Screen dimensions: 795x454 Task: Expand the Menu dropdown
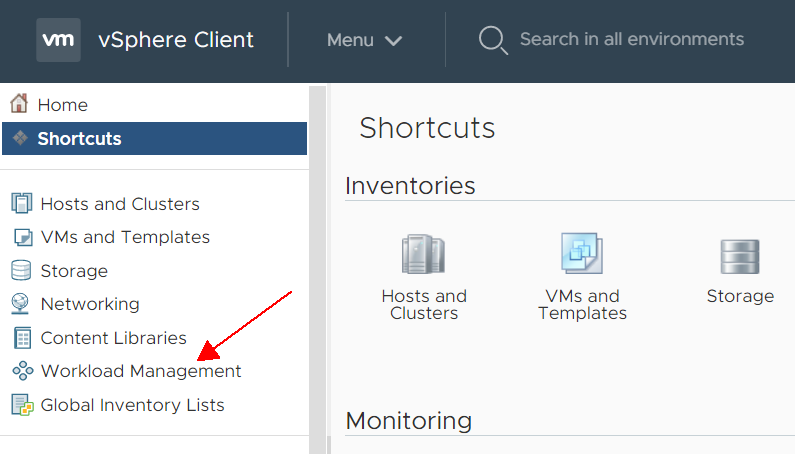coord(365,40)
